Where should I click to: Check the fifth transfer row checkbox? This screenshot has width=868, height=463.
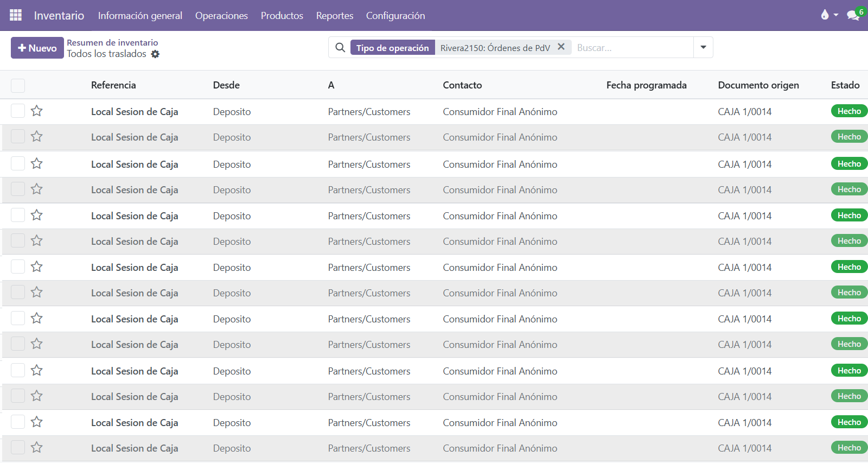pos(18,215)
